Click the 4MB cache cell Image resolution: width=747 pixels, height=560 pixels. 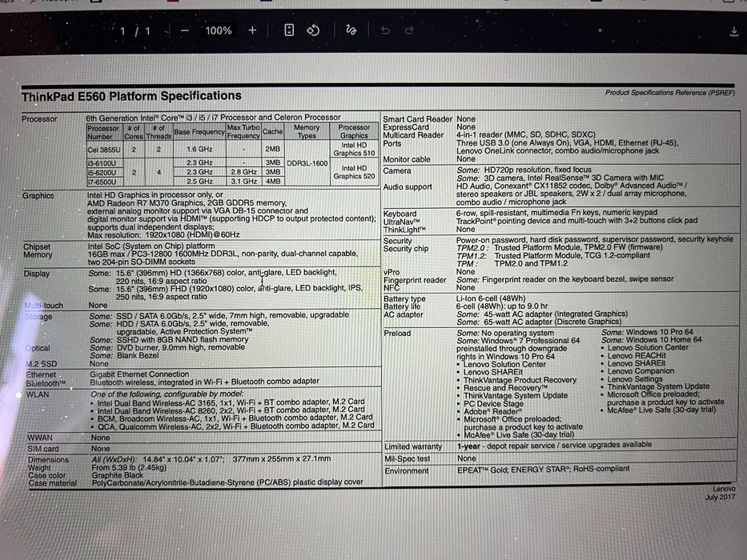272,182
